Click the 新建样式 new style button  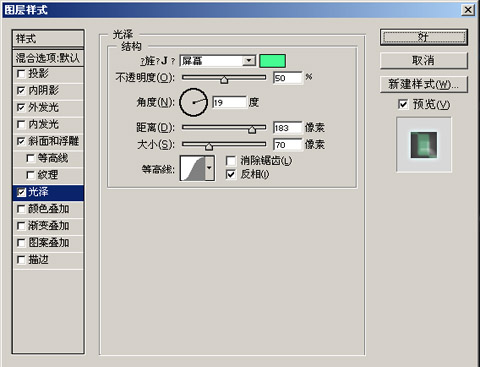(x=424, y=84)
